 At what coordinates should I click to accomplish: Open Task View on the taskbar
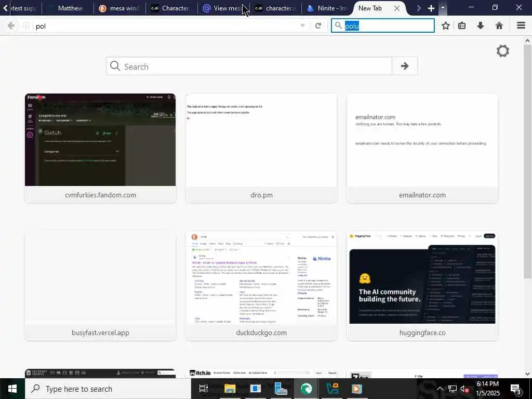203,389
